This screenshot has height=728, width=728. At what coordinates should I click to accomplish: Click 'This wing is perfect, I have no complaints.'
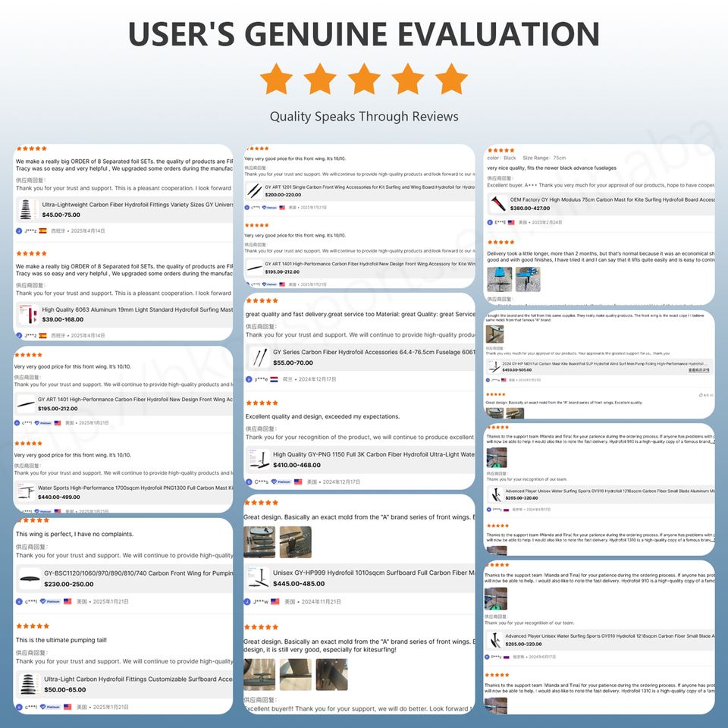75,534
